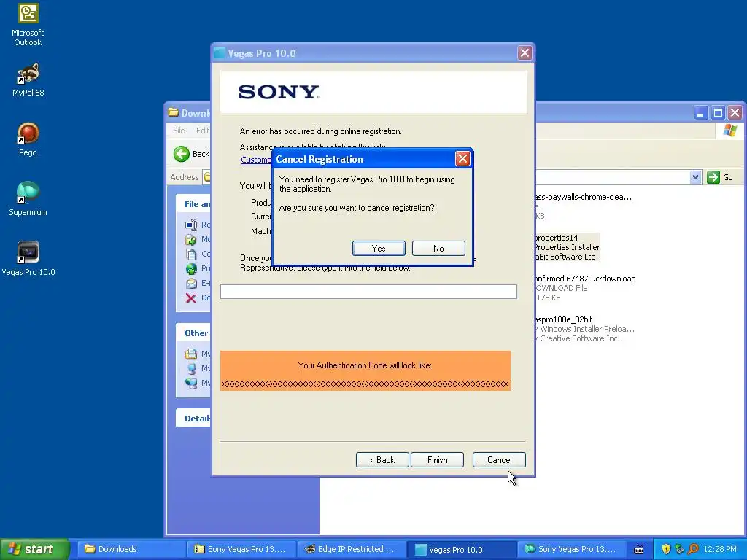The image size is (747, 560).
Task: Click the Finish button in wizard
Action: point(437,459)
